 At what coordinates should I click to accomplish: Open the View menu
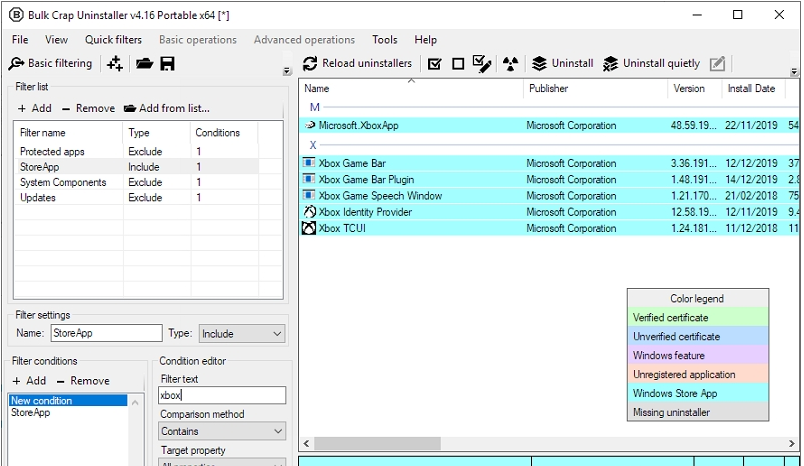[56, 39]
